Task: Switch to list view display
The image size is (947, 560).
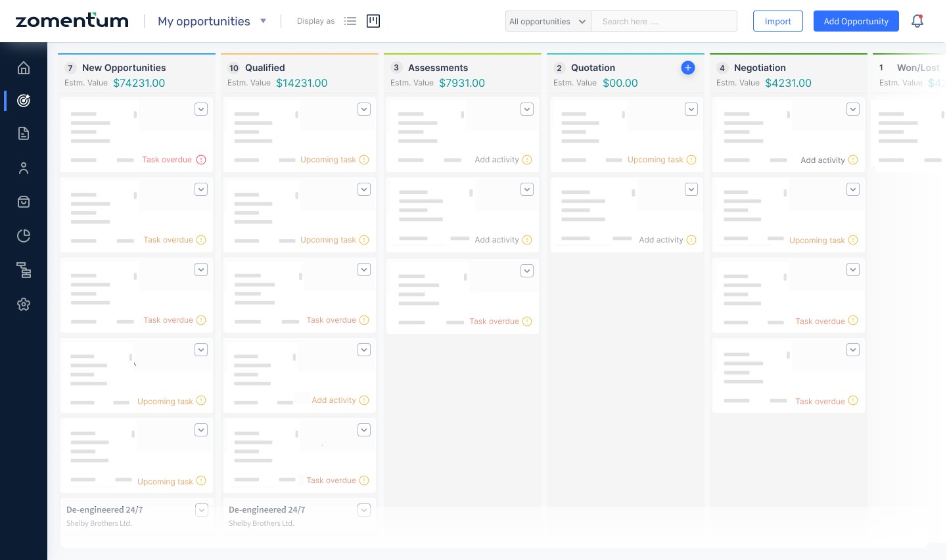Action: pyautogui.click(x=350, y=21)
